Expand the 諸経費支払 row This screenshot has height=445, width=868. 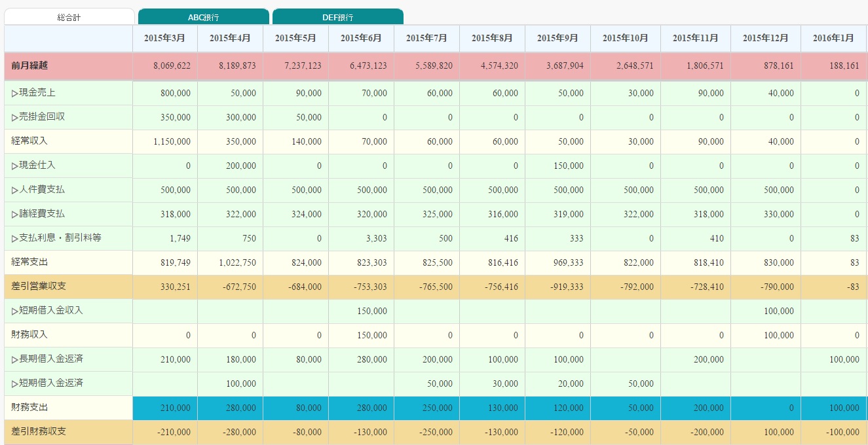15,215
